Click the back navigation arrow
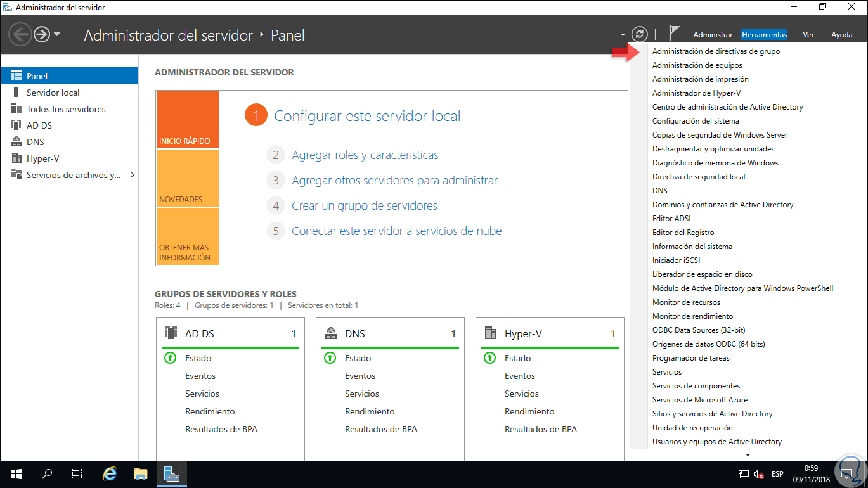868x488 pixels. (20, 34)
